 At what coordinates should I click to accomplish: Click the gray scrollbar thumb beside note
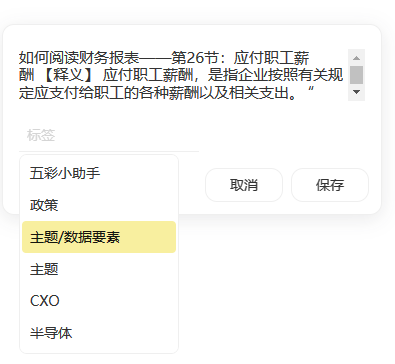click(356, 75)
